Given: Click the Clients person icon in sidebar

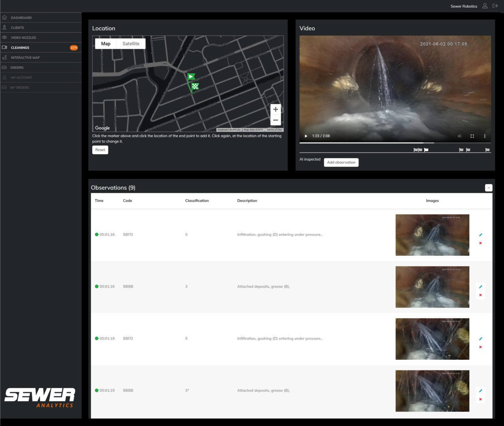Looking at the screenshot, I should (x=4, y=27).
